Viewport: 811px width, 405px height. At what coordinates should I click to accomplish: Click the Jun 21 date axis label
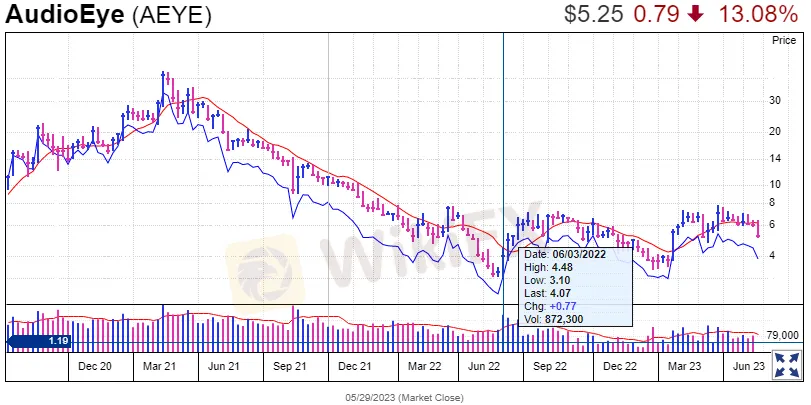click(223, 366)
